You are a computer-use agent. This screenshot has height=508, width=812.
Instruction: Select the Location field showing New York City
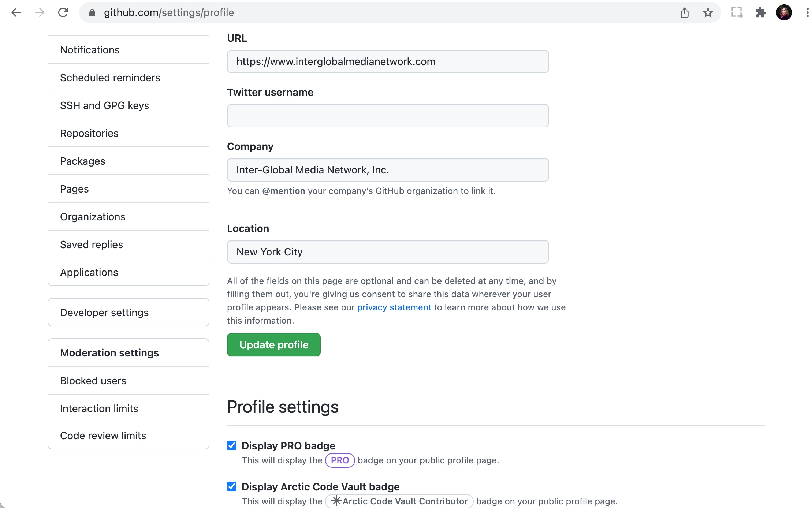pyautogui.click(x=387, y=252)
